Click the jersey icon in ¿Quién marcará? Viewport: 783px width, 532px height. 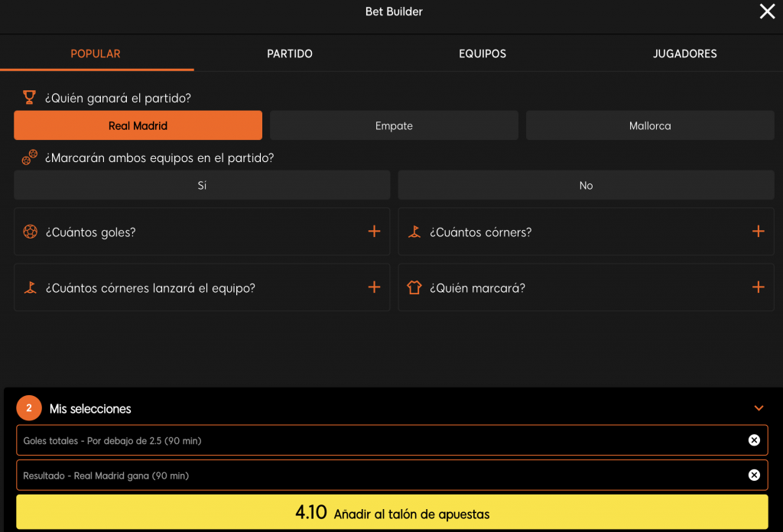[414, 287]
